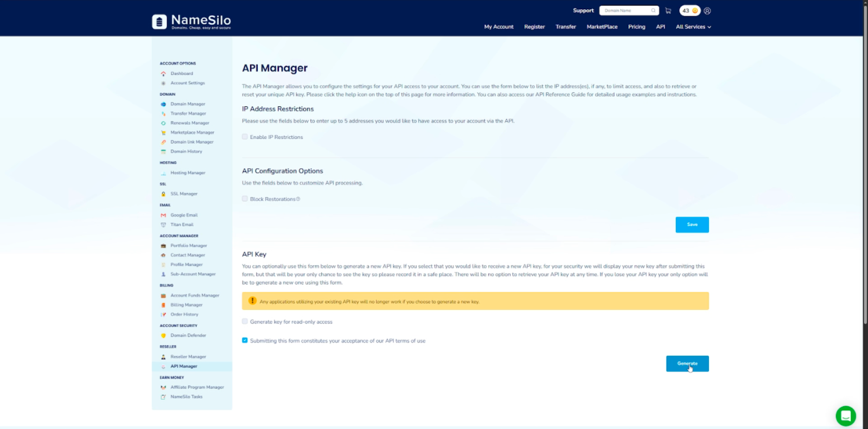Screen dimensions: 868x429
Task: Click the NameSilo logo
Action: pyautogui.click(x=192, y=22)
